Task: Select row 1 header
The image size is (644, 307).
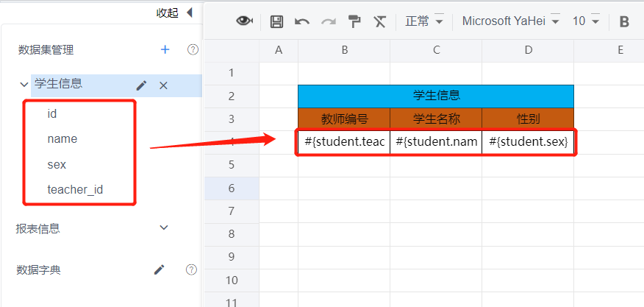Action: tap(232, 73)
